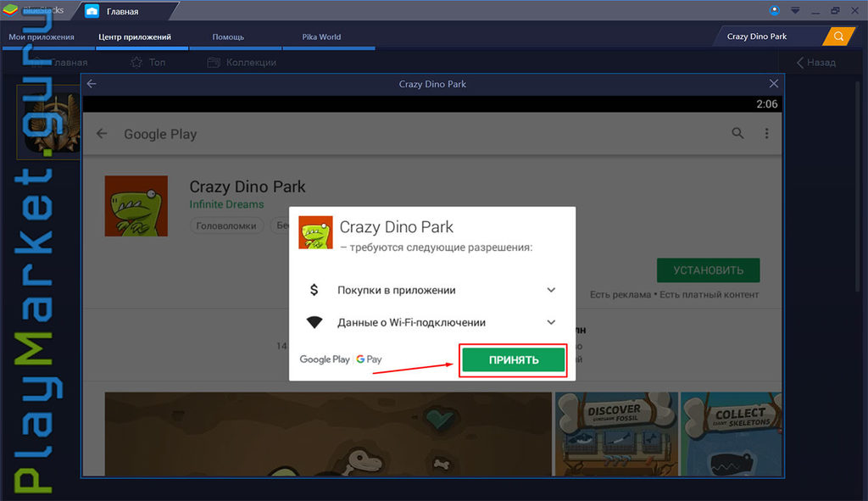Expand the Данные о Wi-Fi-подключении chevron

coord(551,322)
